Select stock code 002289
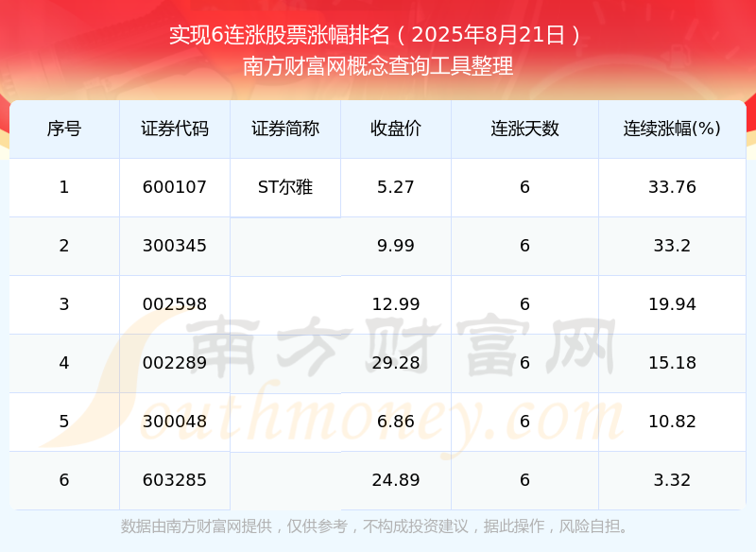 tap(175, 363)
